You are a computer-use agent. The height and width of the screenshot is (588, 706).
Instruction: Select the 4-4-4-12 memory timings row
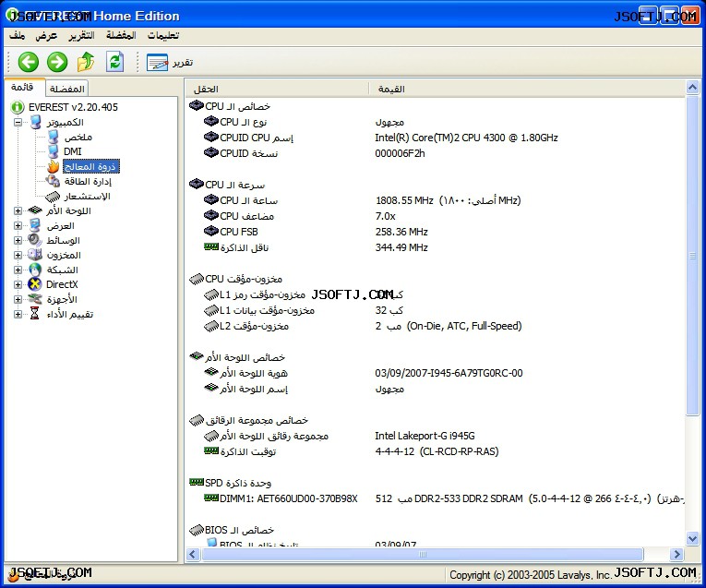coord(436,451)
